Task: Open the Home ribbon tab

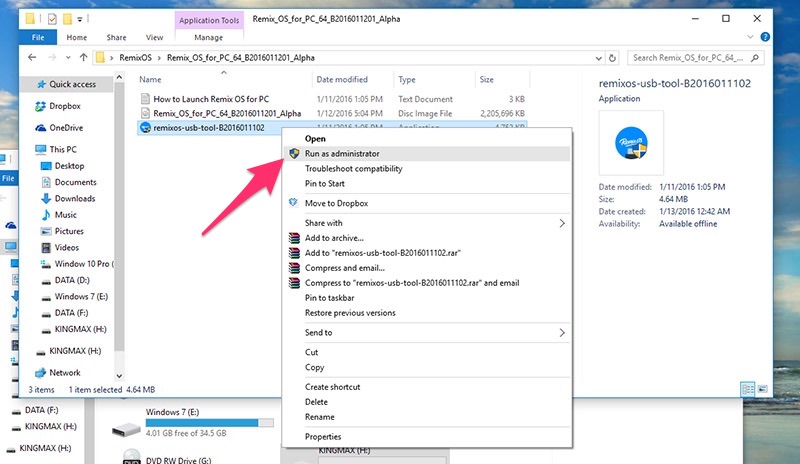Action: pyautogui.click(x=77, y=37)
